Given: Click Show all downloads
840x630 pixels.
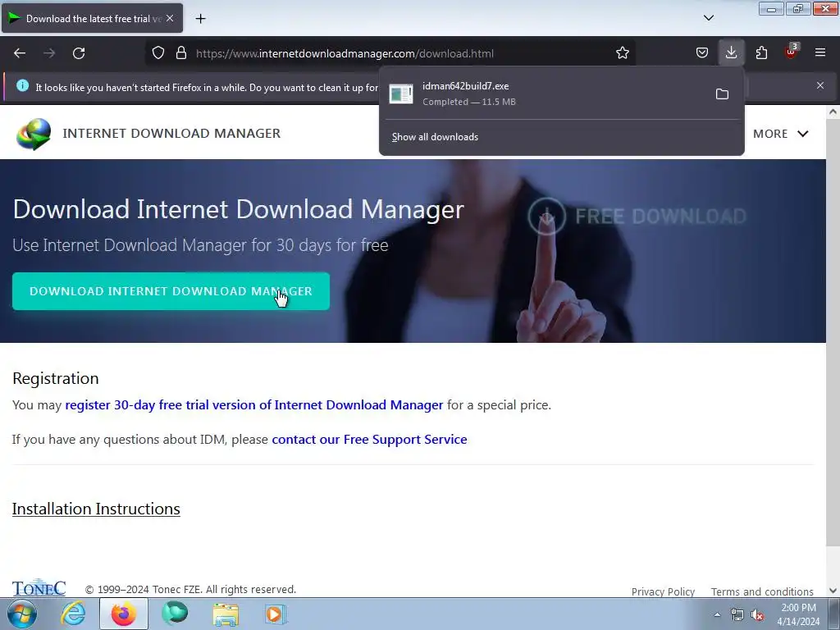Looking at the screenshot, I should click(x=435, y=137).
